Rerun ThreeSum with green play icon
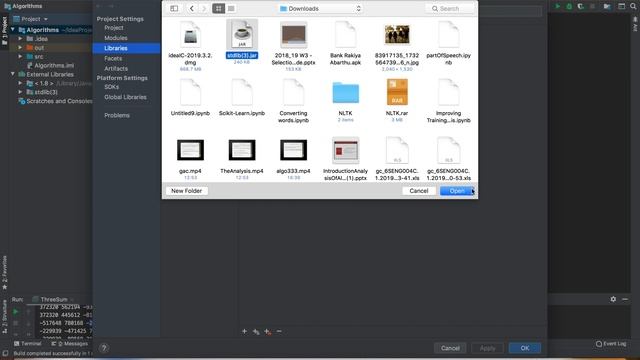The height and width of the screenshot is (360, 640). tap(16, 312)
